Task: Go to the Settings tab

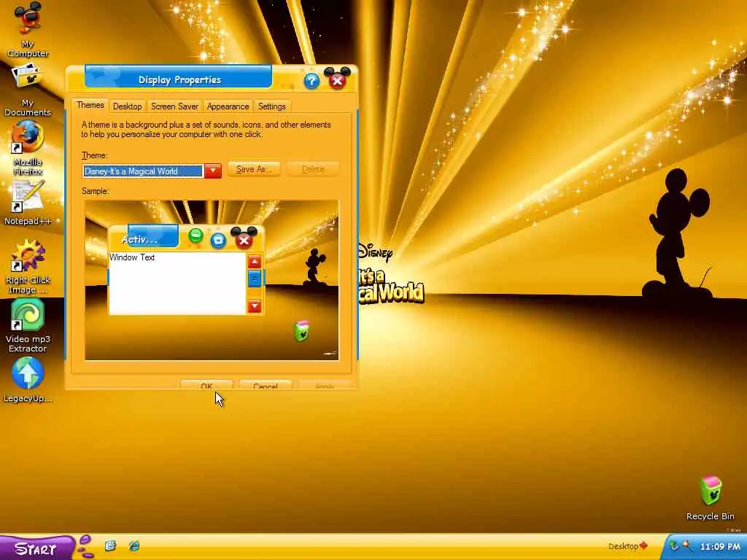Action: tap(271, 106)
